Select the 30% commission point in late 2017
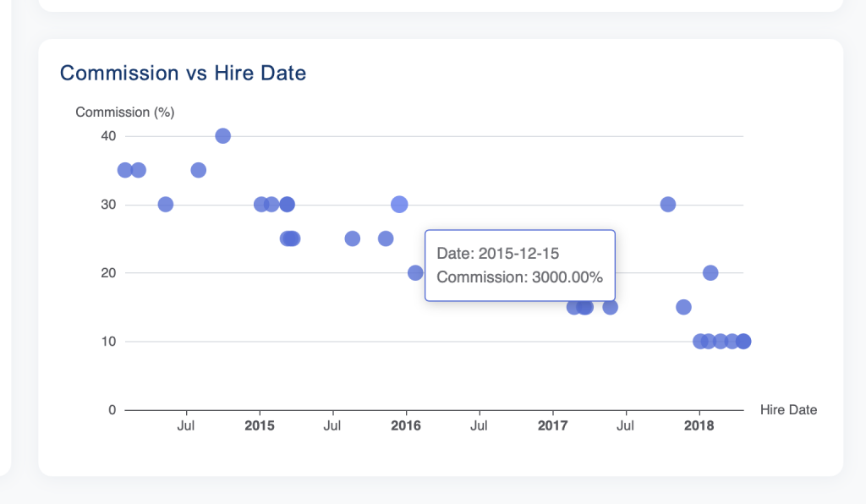The height and width of the screenshot is (504, 866). point(668,204)
